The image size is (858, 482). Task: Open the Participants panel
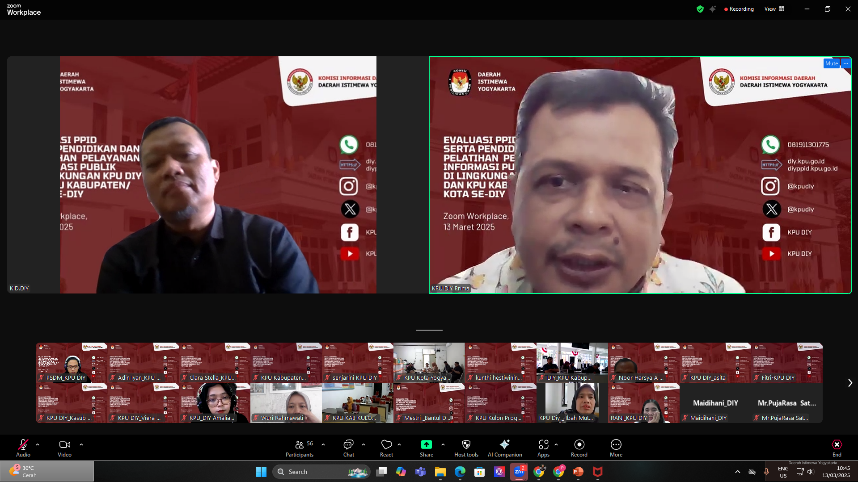pos(299,446)
